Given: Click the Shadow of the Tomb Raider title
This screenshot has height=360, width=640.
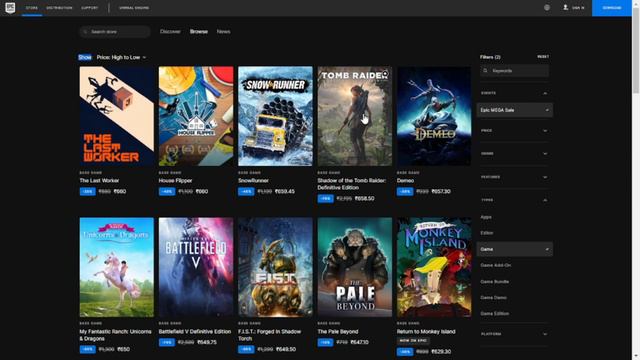Looking at the screenshot, I should (x=351, y=184).
